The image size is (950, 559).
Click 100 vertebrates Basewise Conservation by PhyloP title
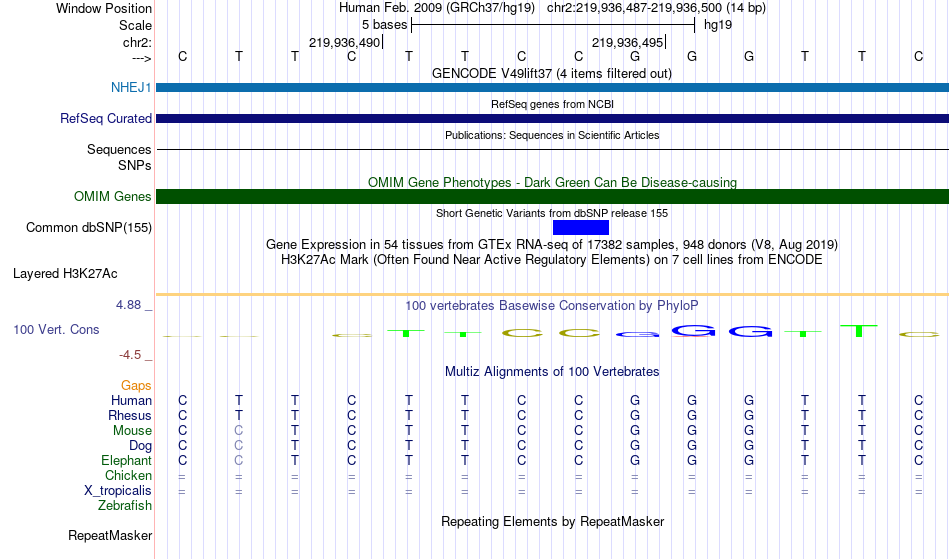(x=552, y=306)
